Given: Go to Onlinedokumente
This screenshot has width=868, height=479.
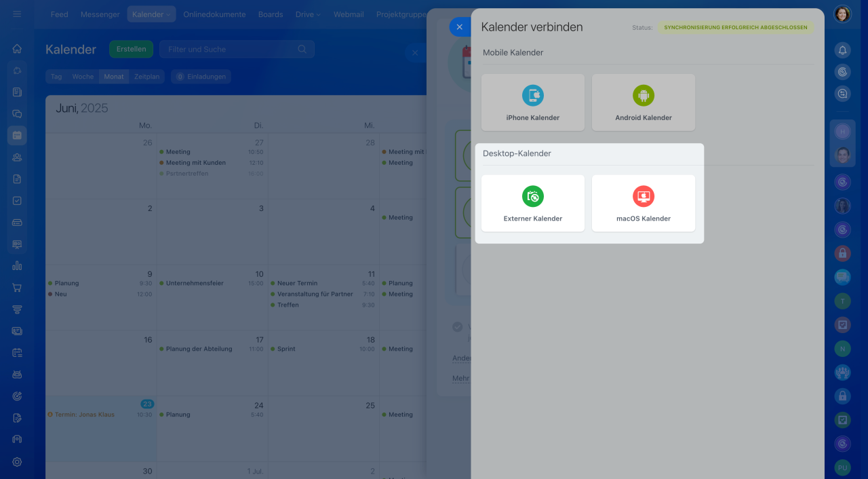Looking at the screenshot, I should [214, 14].
